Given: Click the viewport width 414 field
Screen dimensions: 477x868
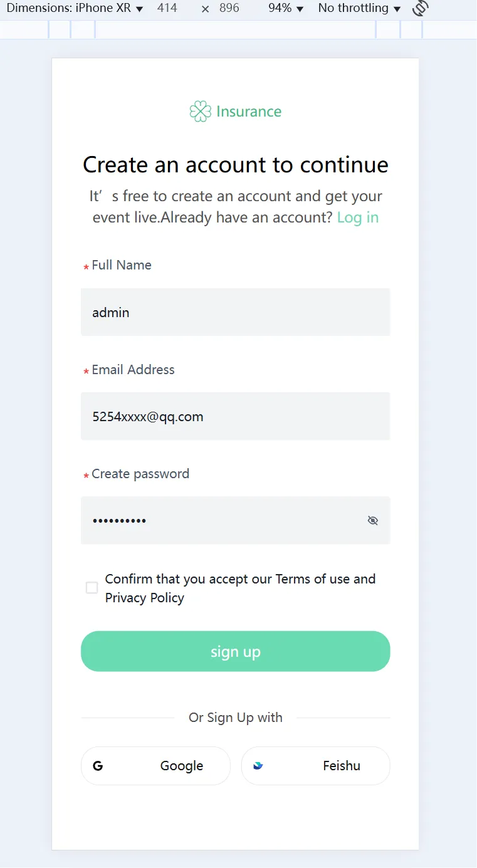Looking at the screenshot, I should tap(167, 8).
